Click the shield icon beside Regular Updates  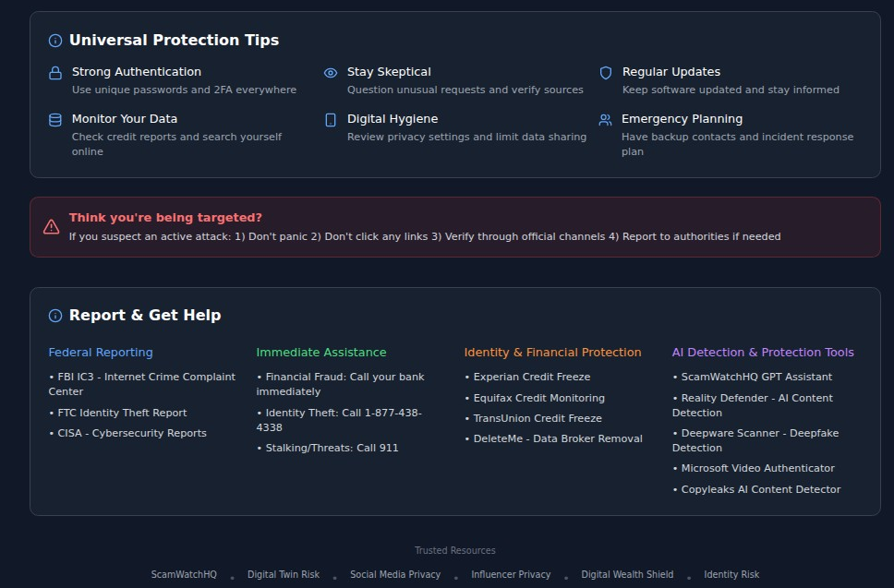point(606,73)
